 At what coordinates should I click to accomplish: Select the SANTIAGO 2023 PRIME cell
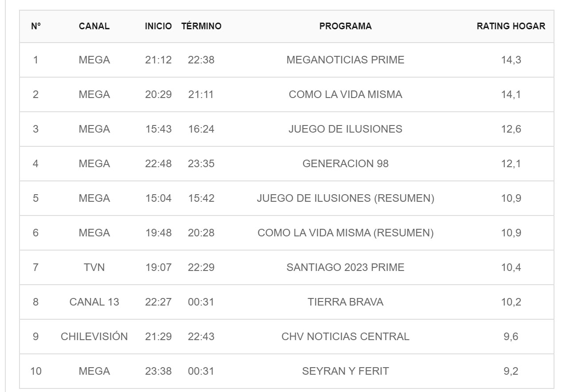pyautogui.click(x=345, y=267)
